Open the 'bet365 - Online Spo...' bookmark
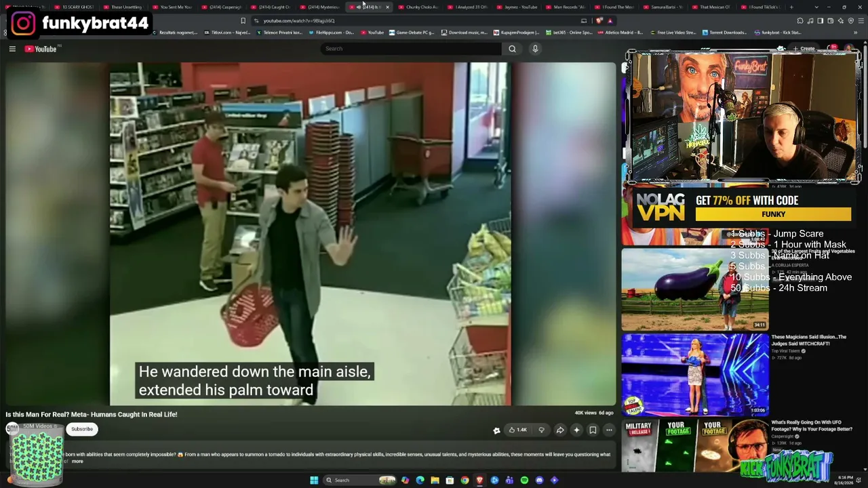This screenshot has height=488, width=868. pyautogui.click(x=569, y=33)
